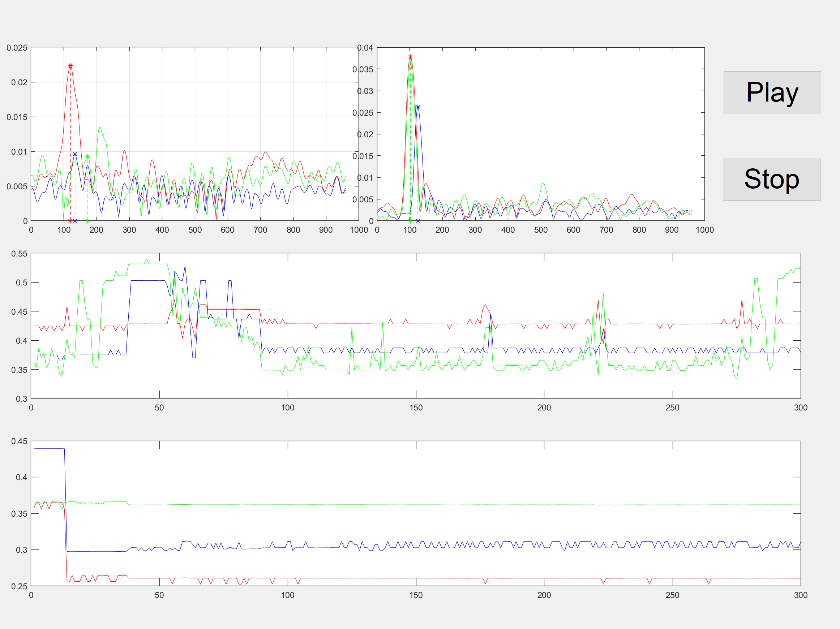840x629 pixels.
Task: Click the 1000 x-tick label of top-right plot
Action: (704, 230)
